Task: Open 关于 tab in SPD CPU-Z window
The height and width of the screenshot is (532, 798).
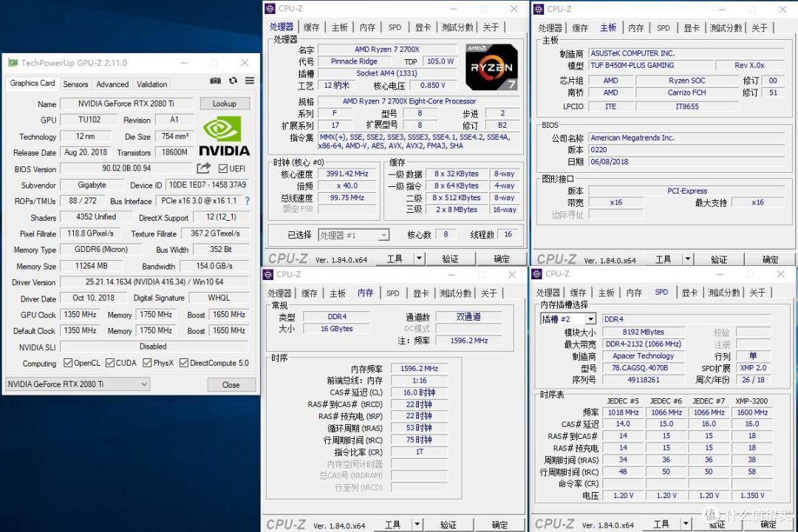Action: 757,293
